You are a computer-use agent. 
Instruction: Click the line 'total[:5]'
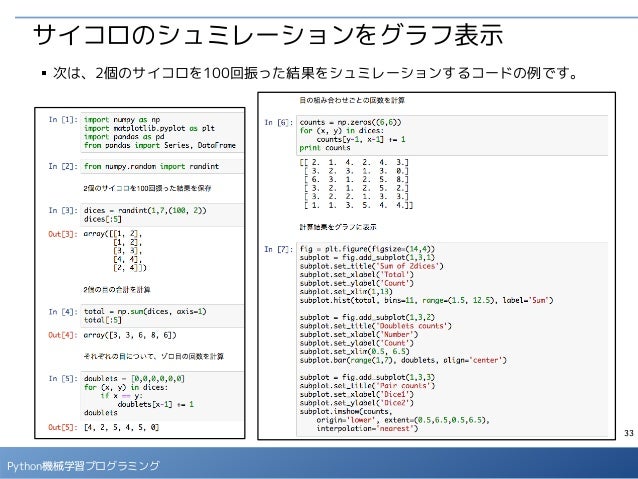point(103,320)
